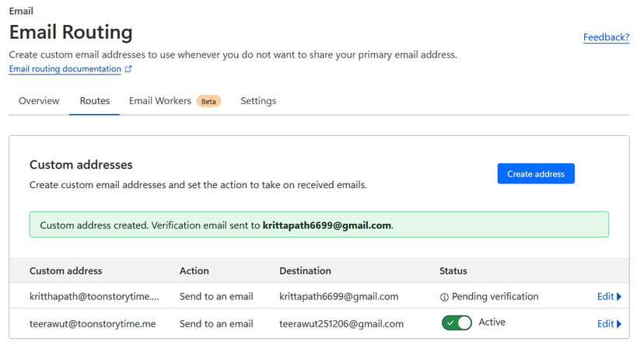Click the pending verification info icon
Image resolution: width=644 pixels, height=349 pixels.
point(444,297)
